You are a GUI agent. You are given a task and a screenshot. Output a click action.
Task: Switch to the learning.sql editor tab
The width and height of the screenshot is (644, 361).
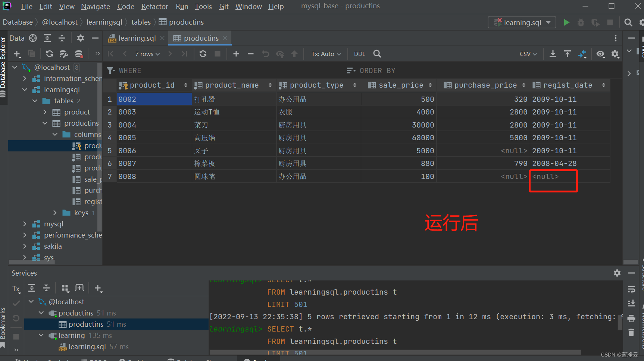tap(137, 38)
